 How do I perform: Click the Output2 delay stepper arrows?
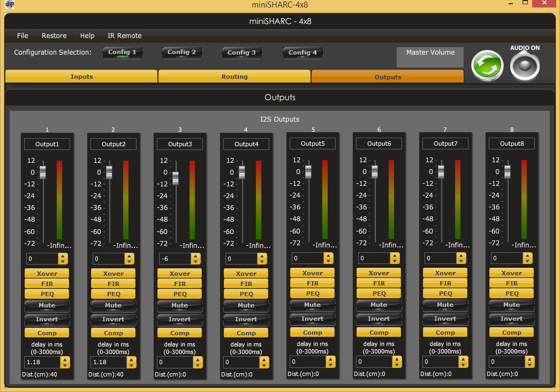[131, 363]
